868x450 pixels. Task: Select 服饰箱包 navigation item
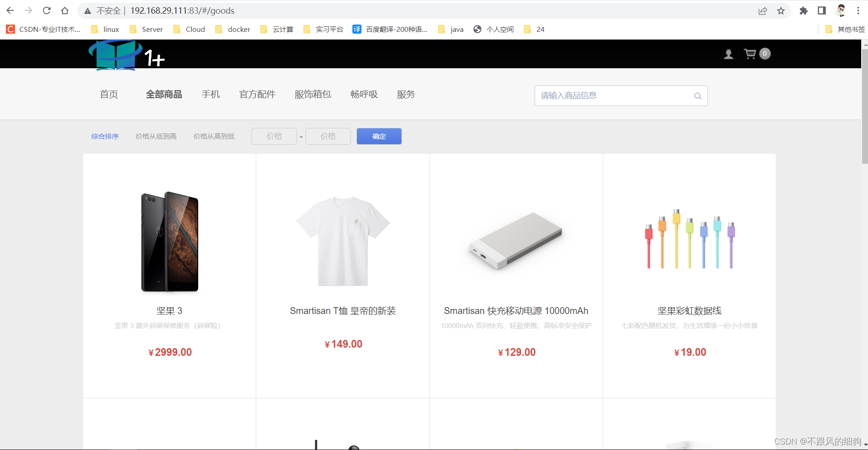pyautogui.click(x=313, y=94)
